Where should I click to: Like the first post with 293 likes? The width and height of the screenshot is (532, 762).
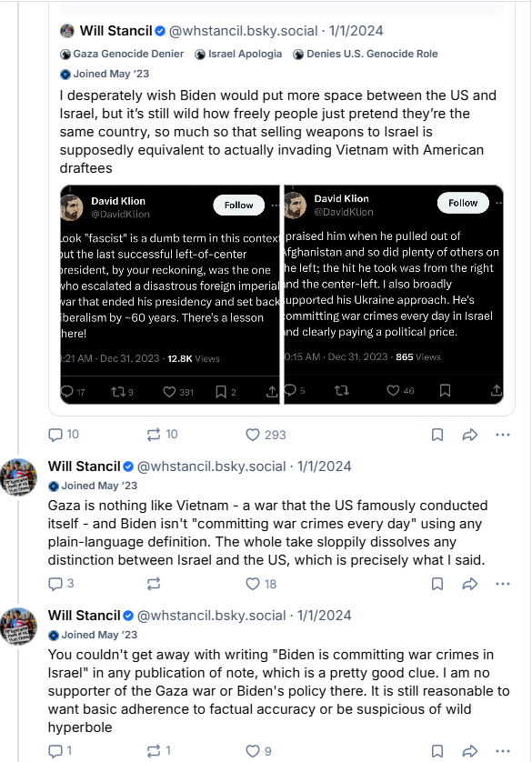tap(266, 435)
